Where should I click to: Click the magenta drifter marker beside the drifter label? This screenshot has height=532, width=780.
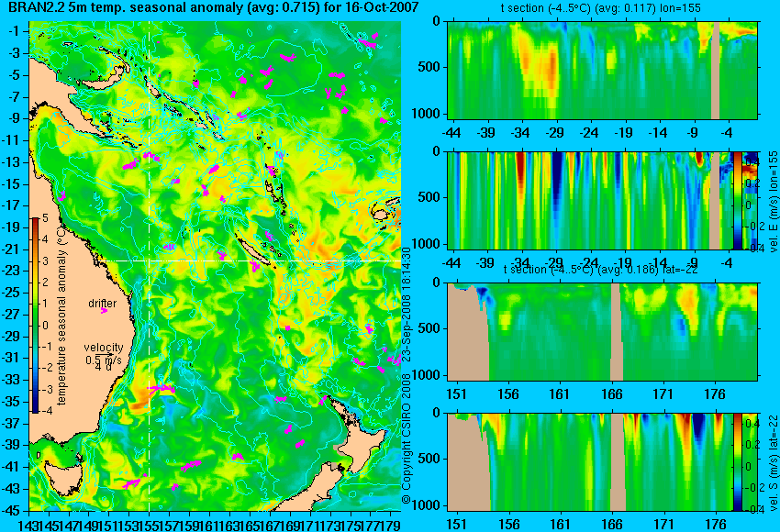104,311
